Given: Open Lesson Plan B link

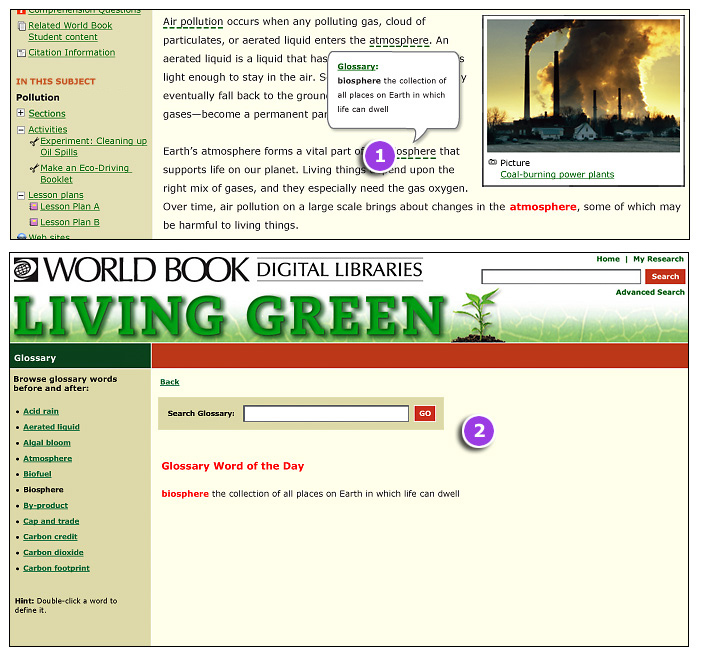Looking at the screenshot, I should 70,222.
